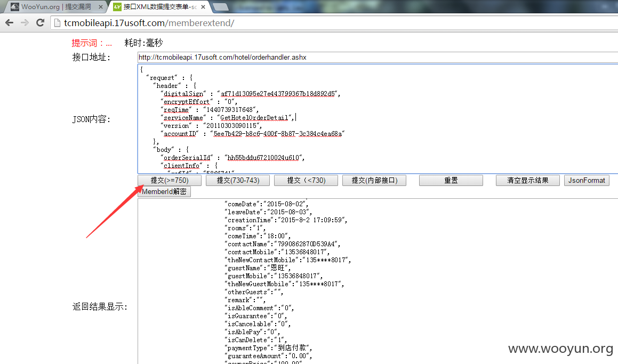Click the 提示词 red label text
618x364 pixels.
92,43
